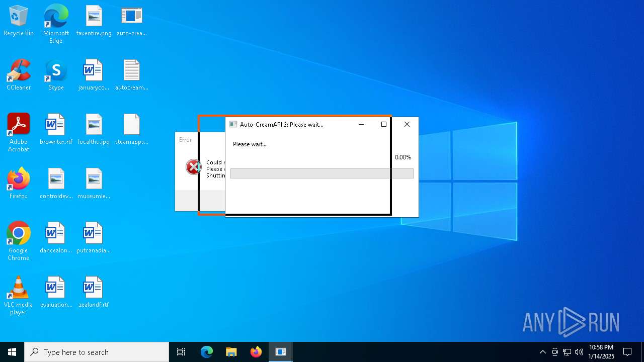Image resolution: width=644 pixels, height=362 pixels.
Task: Select the localthu.jpg image icon
Action: click(x=94, y=130)
